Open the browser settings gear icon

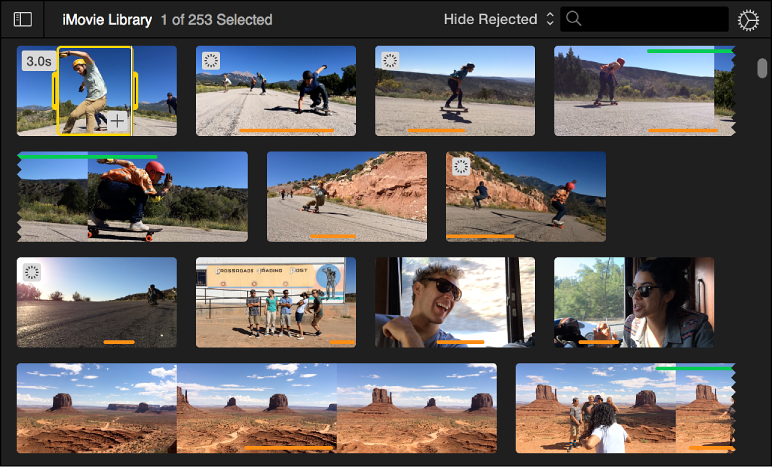click(748, 21)
